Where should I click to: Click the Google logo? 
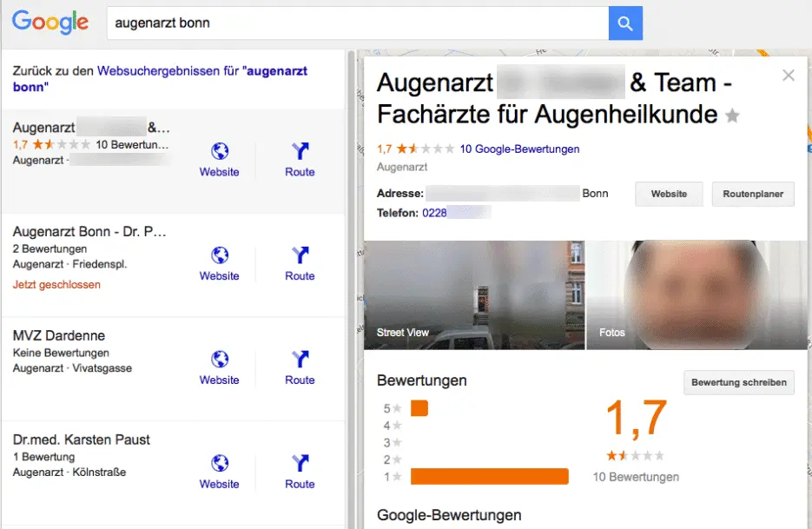coord(50,23)
